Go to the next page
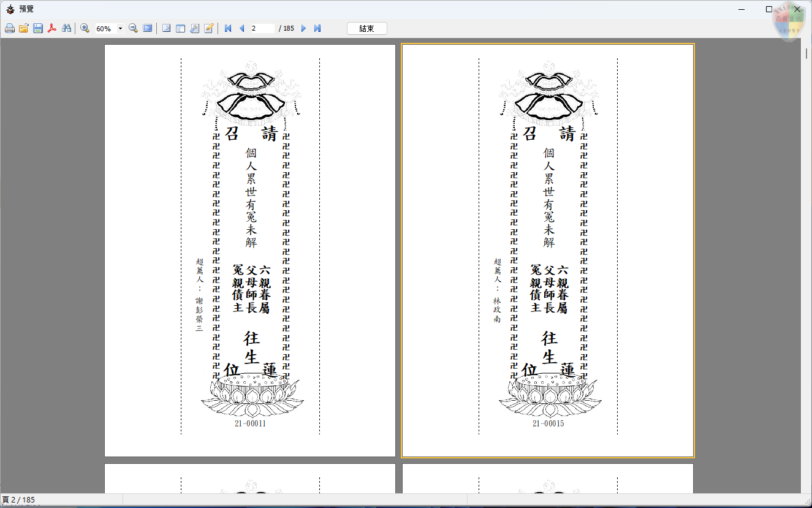Screen dimensions: 812x508 [x=303, y=29]
